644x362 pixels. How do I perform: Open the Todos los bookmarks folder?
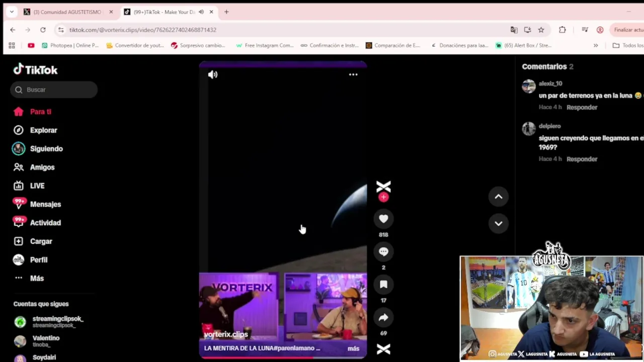coord(627,45)
